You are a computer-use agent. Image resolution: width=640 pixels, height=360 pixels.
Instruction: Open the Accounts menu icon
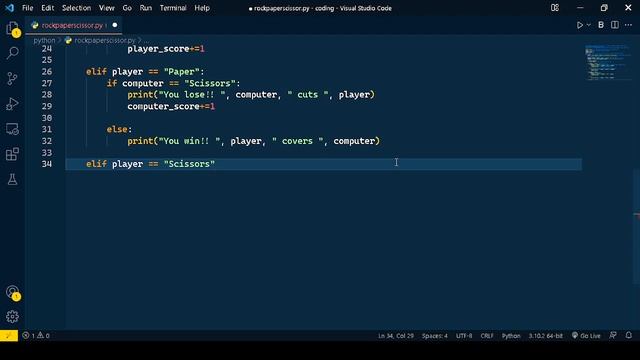(13, 292)
